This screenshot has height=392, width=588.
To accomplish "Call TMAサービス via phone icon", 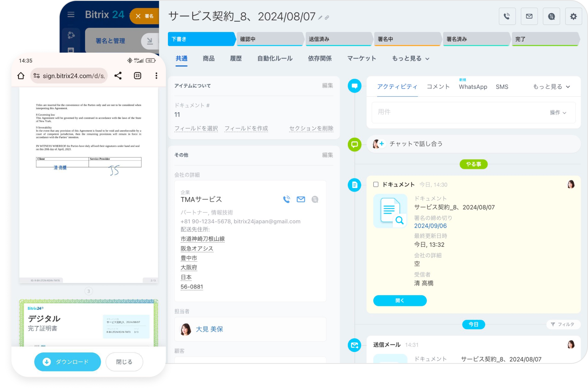I will (x=286, y=199).
